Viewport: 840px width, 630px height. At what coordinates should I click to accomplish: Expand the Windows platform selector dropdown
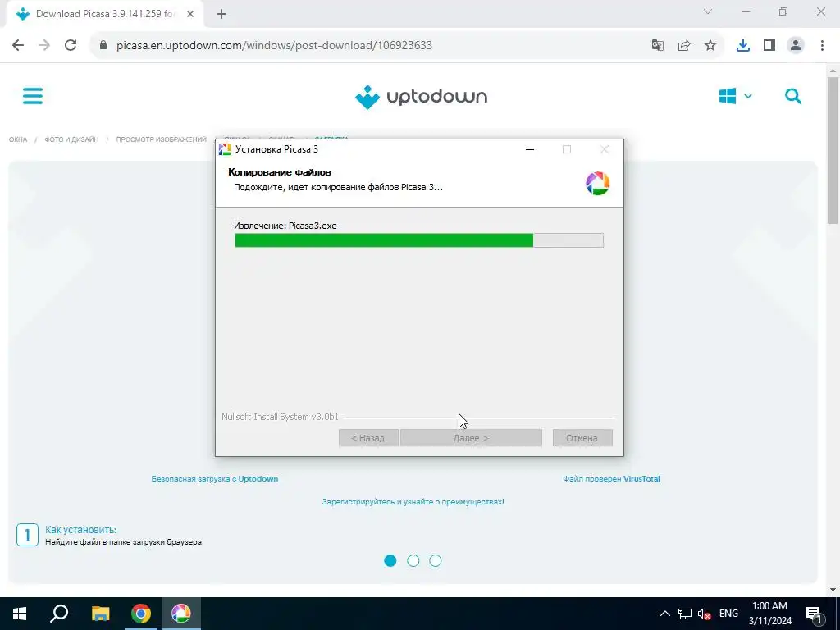pyautogui.click(x=735, y=97)
